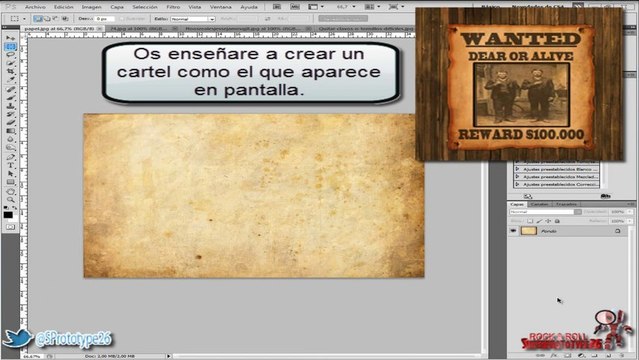Hide the Fondo layer with eye icon
639x360 pixels.
pos(513,231)
